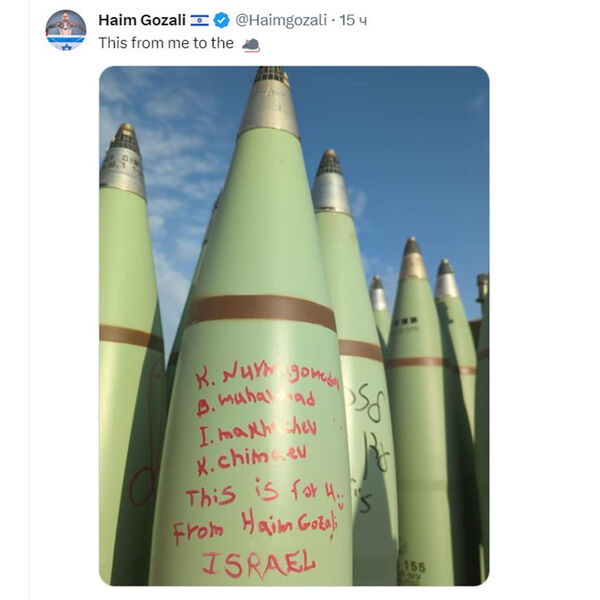Click the blue verified badge
This screenshot has height=600, width=600.
221,20
